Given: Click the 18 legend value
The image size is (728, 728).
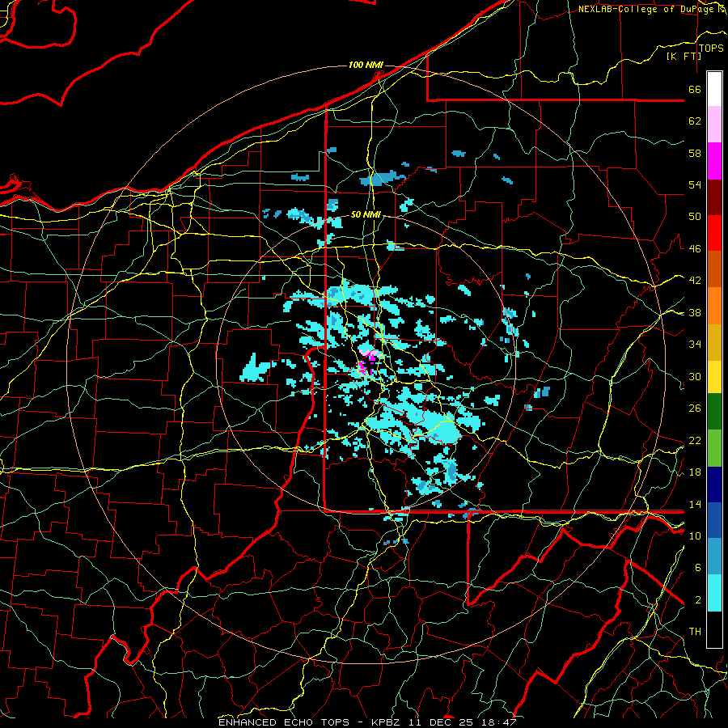Looking at the screenshot, I should pos(695,472).
